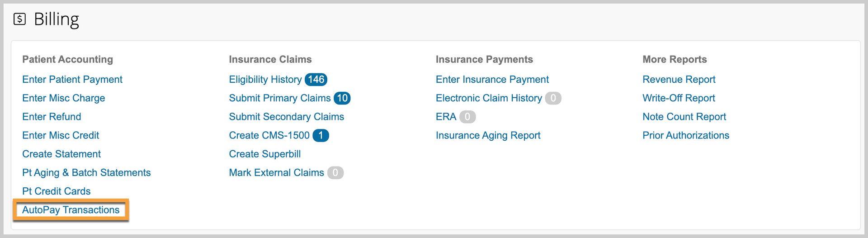
Task: Click the 0 badge next to Mark External Claims
Action: pos(335,173)
